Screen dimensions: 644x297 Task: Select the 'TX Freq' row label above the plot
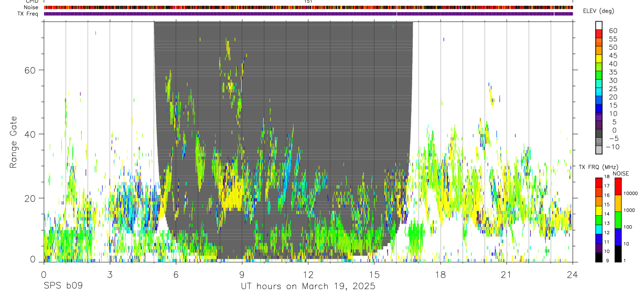point(28,14)
